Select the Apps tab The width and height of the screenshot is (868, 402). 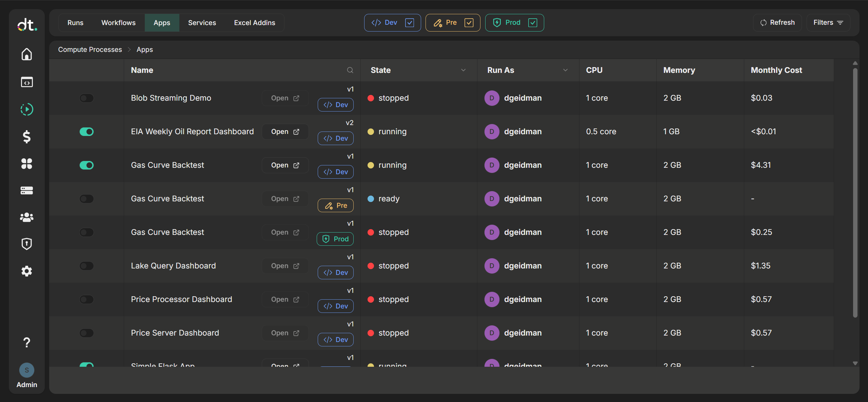click(162, 23)
